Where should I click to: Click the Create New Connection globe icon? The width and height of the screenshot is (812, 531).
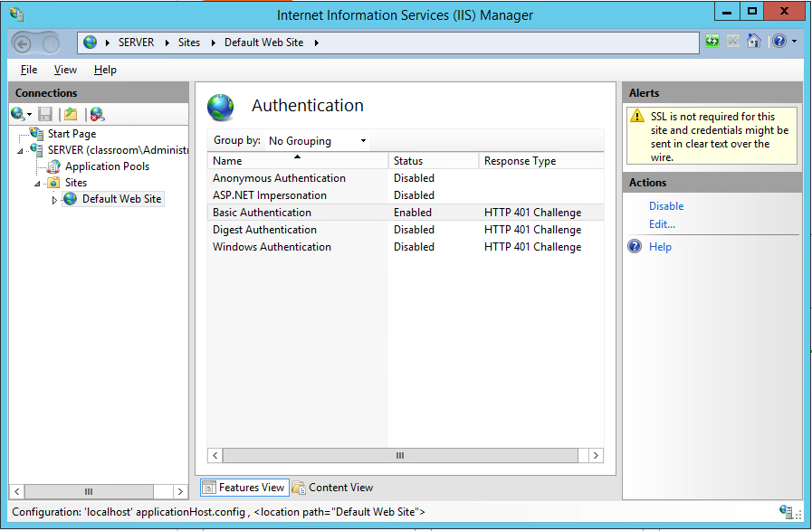click(x=18, y=114)
